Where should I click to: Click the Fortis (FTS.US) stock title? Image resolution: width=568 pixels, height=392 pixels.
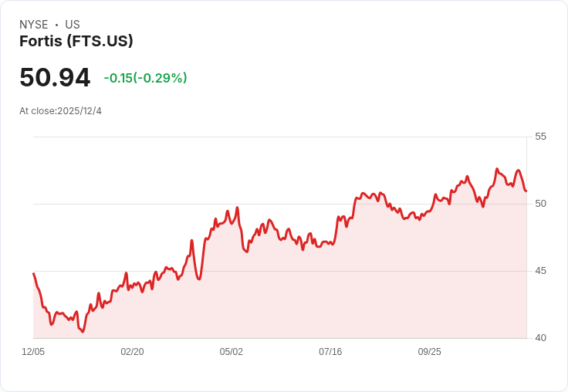pos(76,42)
